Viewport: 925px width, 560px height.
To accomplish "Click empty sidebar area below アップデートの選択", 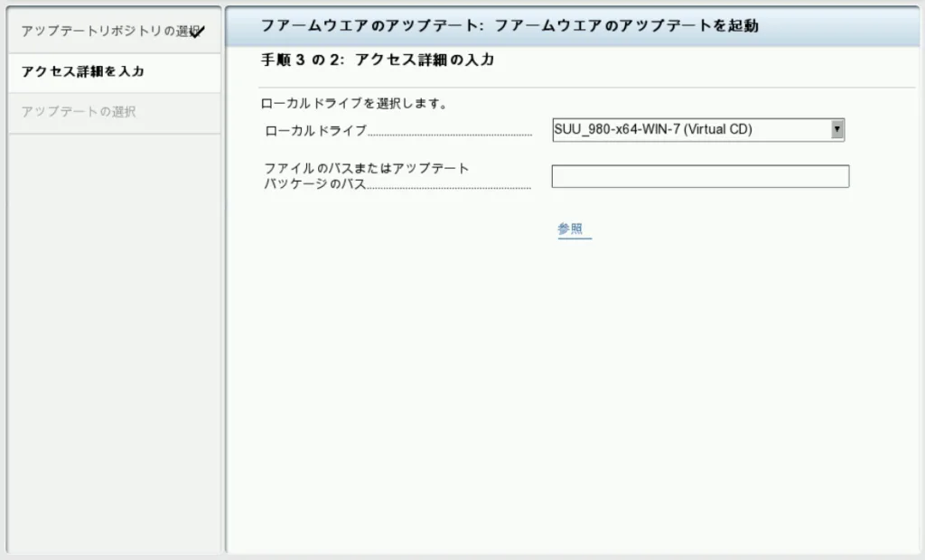I will pos(114,343).
